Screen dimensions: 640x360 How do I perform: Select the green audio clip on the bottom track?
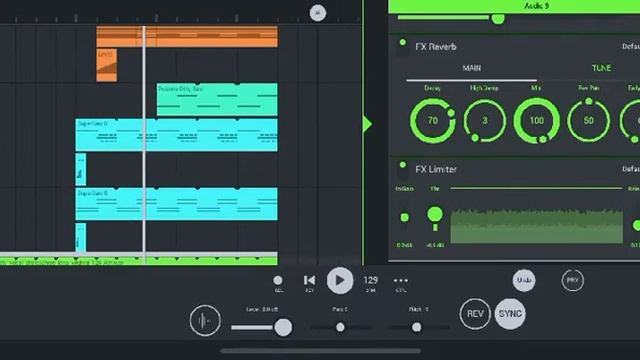(139, 261)
